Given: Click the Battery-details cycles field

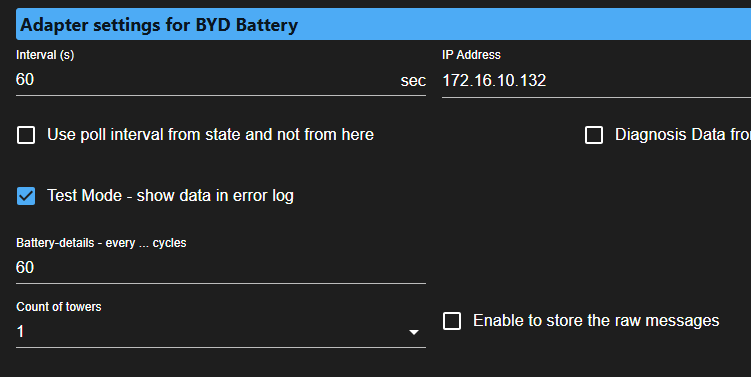Looking at the screenshot, I should 221,268.
